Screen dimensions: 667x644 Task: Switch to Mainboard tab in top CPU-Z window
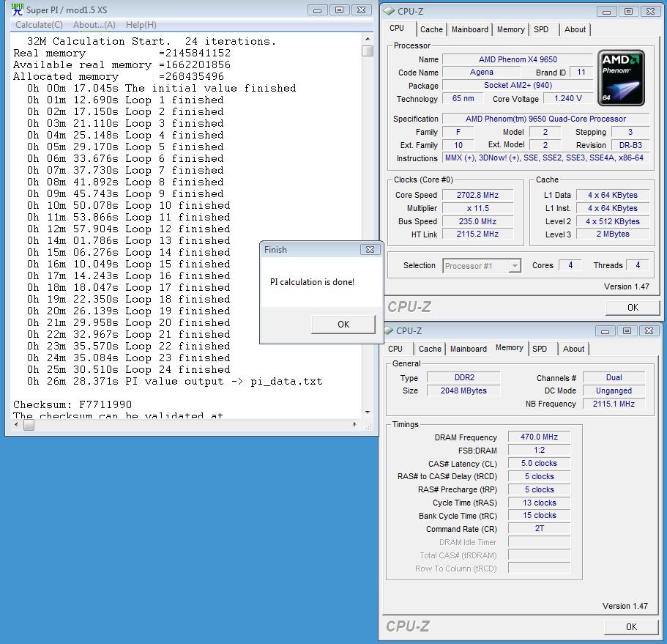coord(469,29)
